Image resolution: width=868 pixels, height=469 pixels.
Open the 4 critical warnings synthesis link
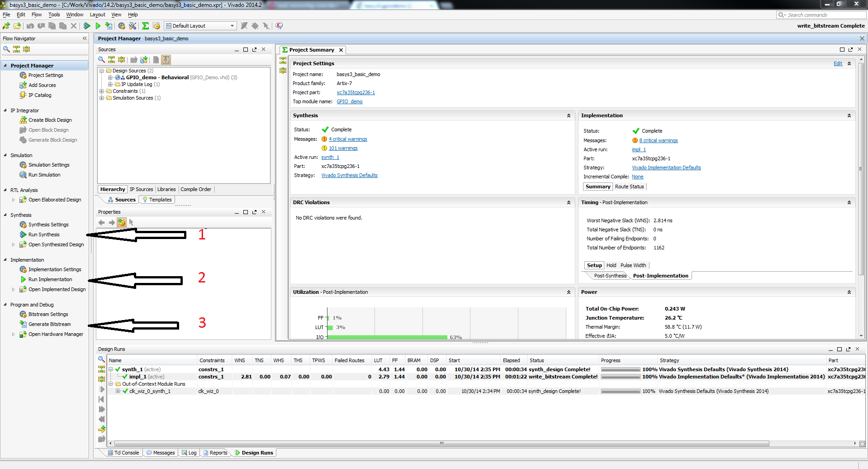[x=348, y=139]
